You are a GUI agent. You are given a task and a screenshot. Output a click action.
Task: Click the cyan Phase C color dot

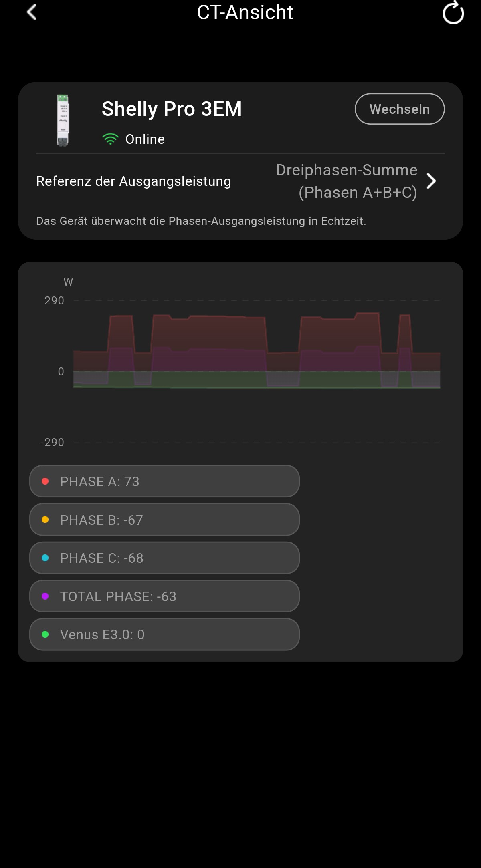click(x=45, y=558)
